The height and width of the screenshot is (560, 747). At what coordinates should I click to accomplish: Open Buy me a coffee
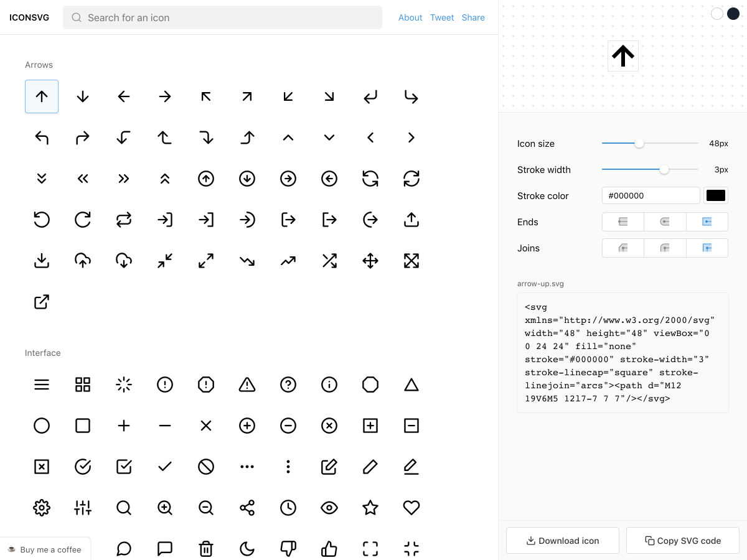(45, 549)
